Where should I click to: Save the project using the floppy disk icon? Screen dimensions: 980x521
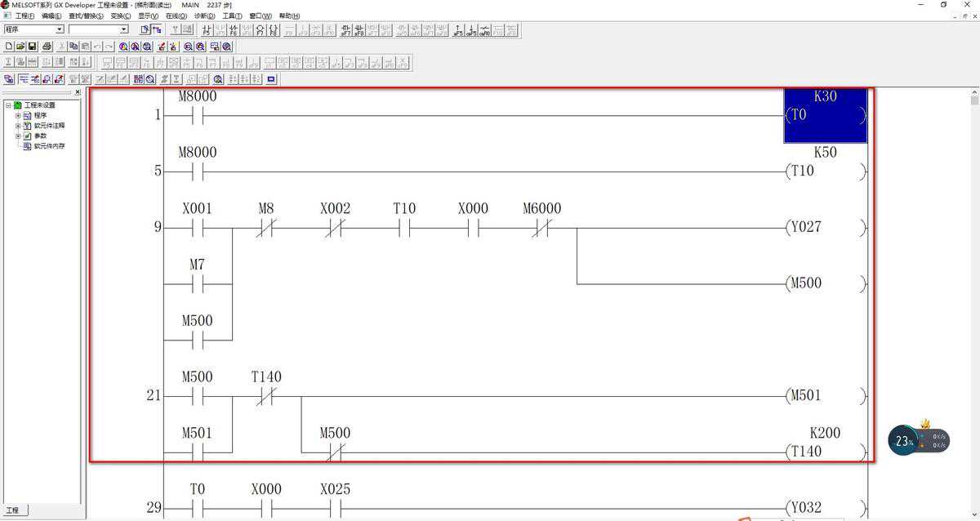32,47
